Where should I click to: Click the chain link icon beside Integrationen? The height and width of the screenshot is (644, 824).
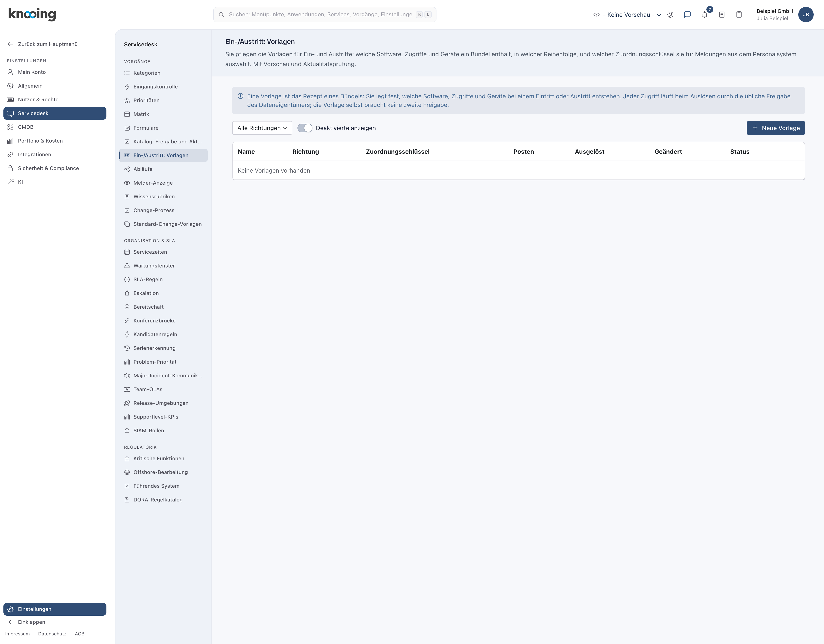tap(11, 154)
